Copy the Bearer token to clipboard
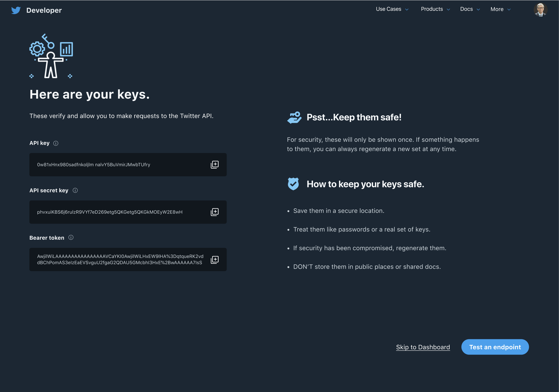Image resolution: width=559 pixels, height=392 pixels. (214, 260)
